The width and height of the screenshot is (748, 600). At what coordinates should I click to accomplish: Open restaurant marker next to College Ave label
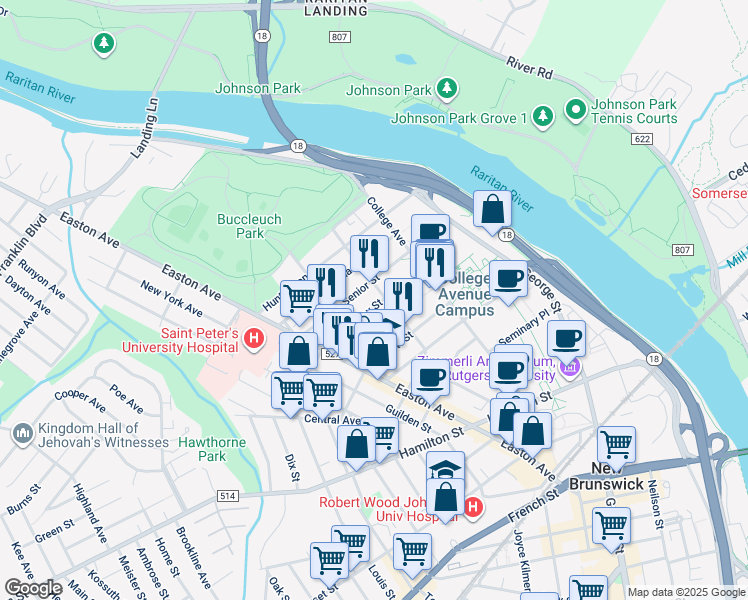(x=369, y=256)
